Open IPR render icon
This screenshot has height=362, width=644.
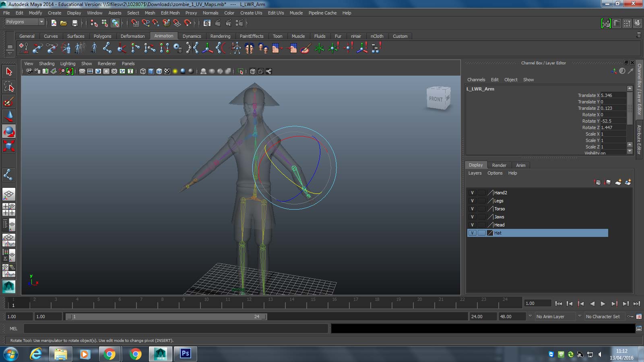coord(229,23)
